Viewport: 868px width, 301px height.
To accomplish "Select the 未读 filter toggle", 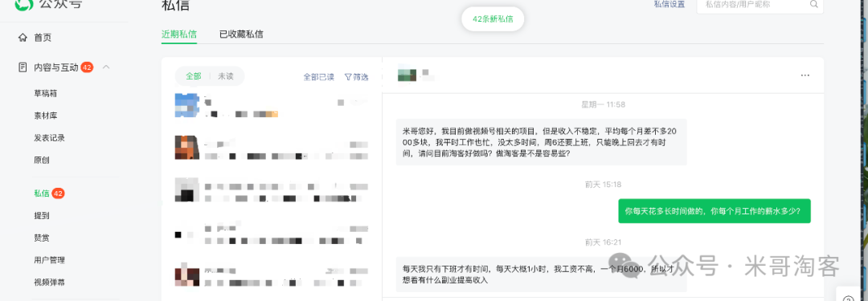I will (225, 76).
